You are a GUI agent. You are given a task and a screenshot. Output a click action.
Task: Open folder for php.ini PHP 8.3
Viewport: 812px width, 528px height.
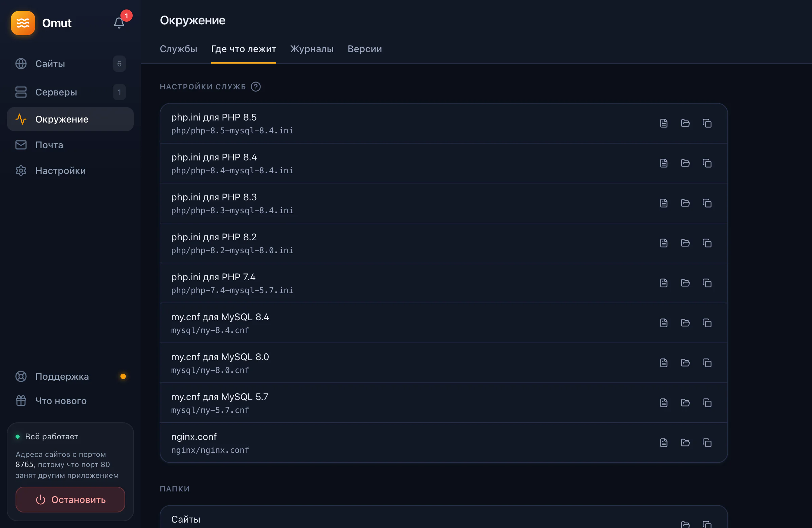point(685,203)
